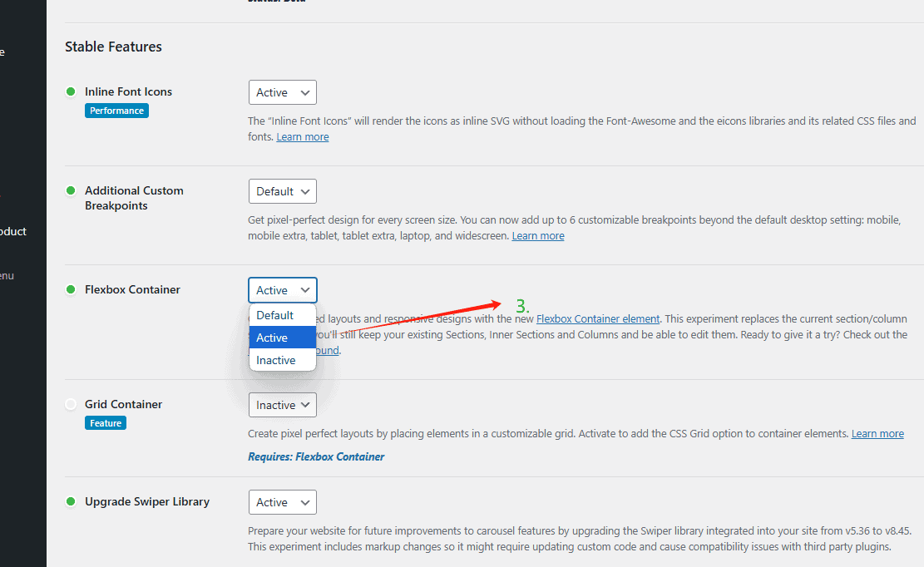924x567 pixels.
Task: Open Learn more link for Inline Font Icons
Action: pyautogui.click(x=302, y=136)
